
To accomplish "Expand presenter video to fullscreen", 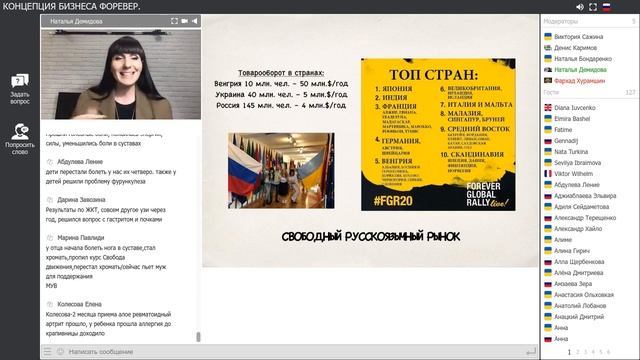I will (174, 21).
